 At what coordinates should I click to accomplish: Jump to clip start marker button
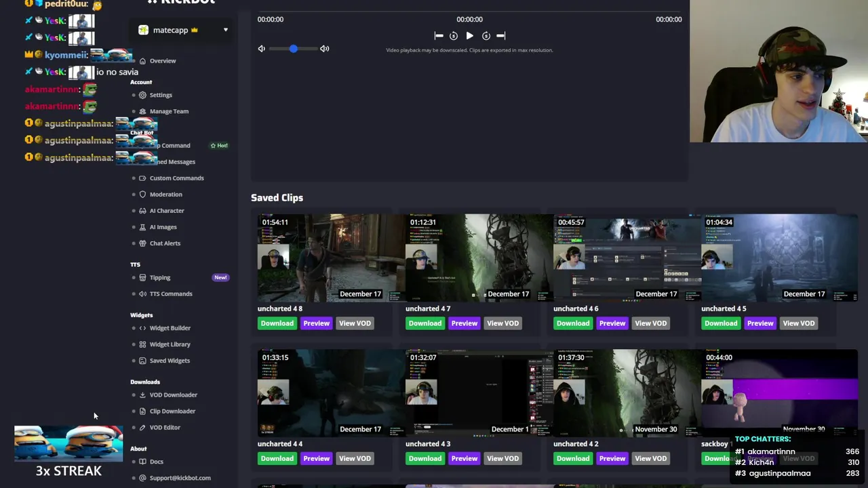click(x=439, y=36)
